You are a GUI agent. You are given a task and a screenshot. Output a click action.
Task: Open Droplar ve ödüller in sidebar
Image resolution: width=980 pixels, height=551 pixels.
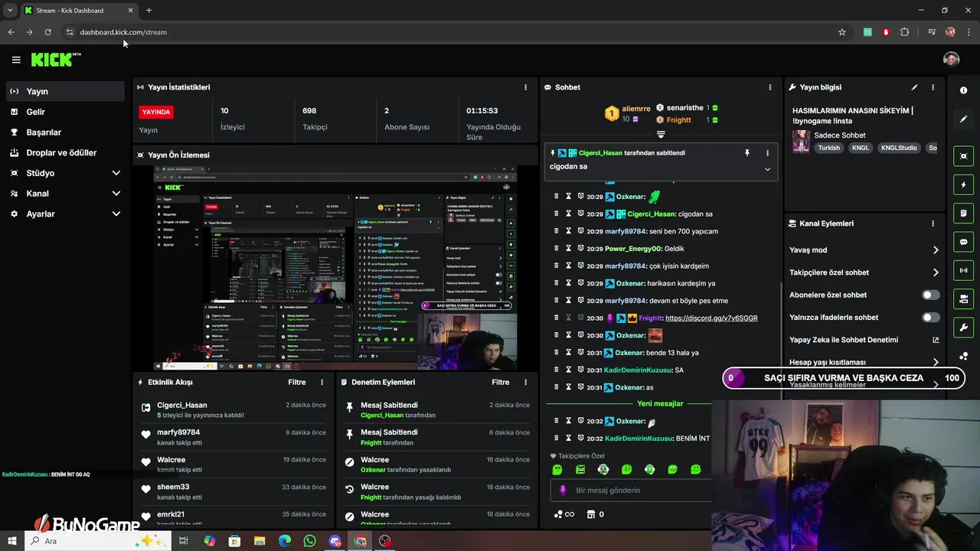coord(65,152)
